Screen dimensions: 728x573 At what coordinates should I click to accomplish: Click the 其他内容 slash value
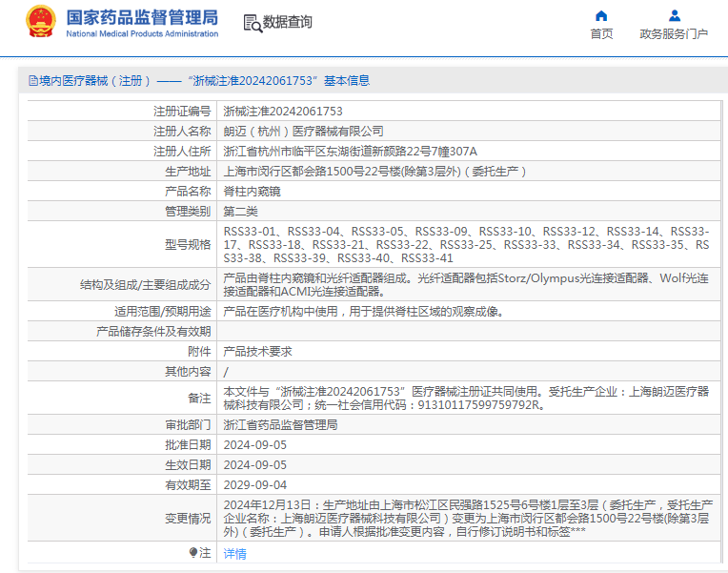click(226, 372)
